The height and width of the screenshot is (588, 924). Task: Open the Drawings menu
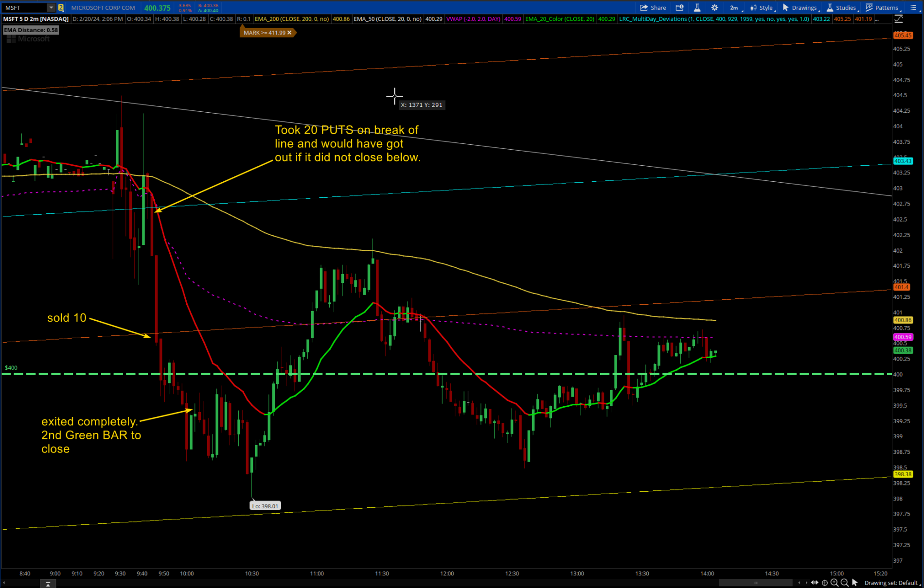(800, 7)
